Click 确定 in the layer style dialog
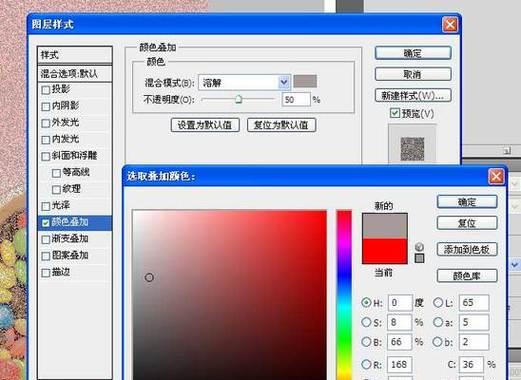Viewport: 521px width, 380px height. pyautogui.click(x=413, y=53)
